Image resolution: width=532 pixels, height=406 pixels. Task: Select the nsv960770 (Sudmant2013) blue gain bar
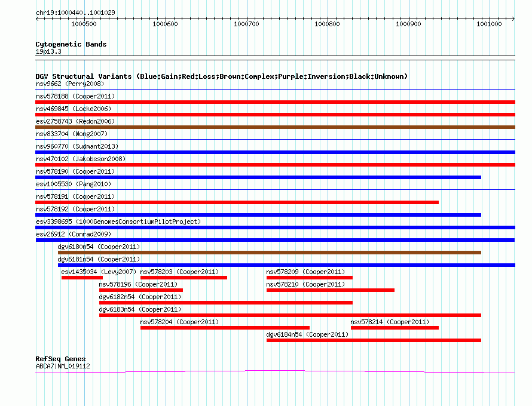coord(275,152)
